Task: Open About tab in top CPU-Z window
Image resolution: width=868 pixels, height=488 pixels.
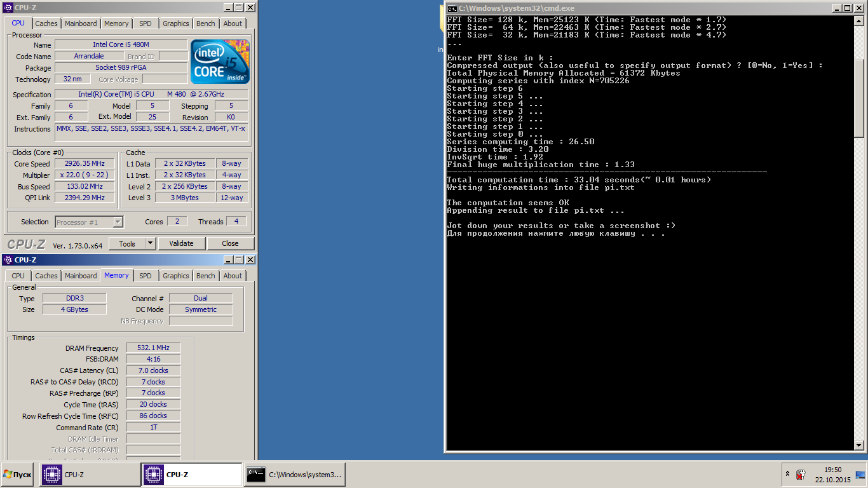Action: click(x=233, y=24)
